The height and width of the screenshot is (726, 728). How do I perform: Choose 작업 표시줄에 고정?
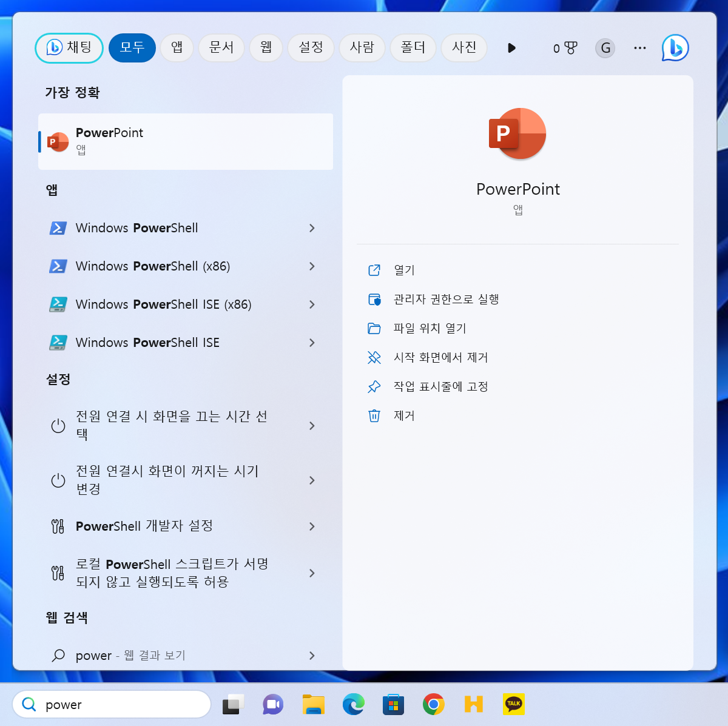[x=440, y=386]
